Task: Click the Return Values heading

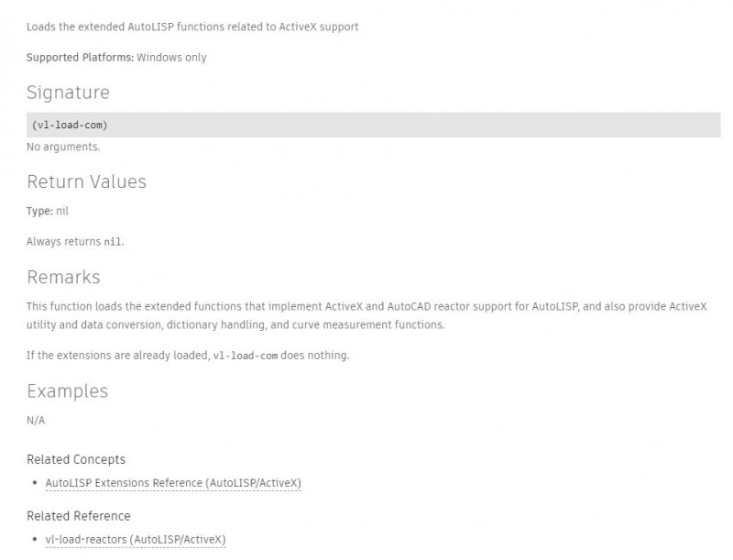Action: (86, 181)
